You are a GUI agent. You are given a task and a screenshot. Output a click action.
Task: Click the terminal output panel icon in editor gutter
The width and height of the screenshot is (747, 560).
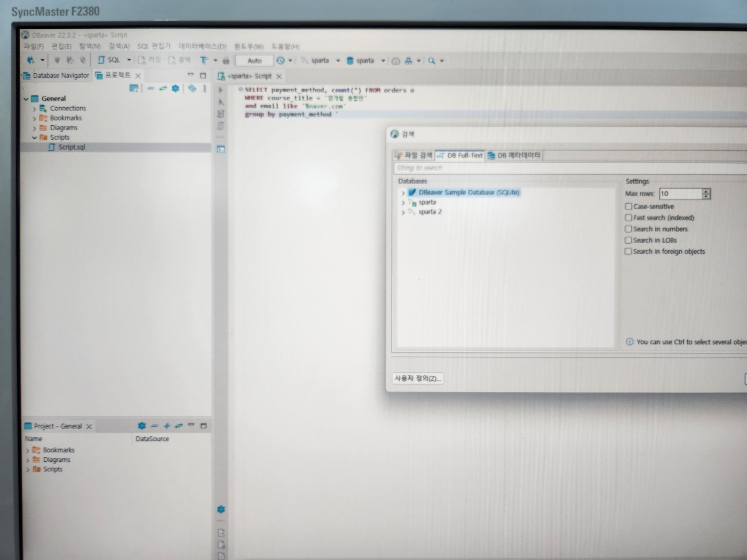[221, 149]
